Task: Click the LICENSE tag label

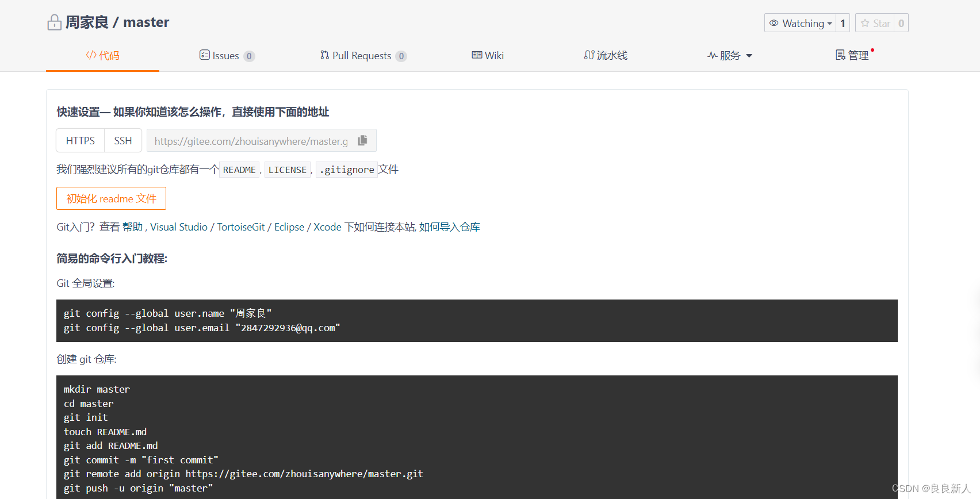Action: 288,170
